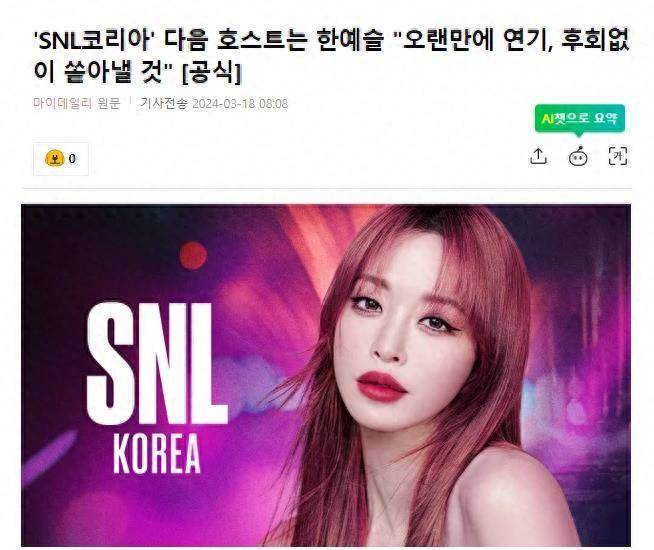The height and width of the screenshot is (550, 654).
Task: Open the 마이데일리 원문 source link
Action: click(x=77, y=103)
